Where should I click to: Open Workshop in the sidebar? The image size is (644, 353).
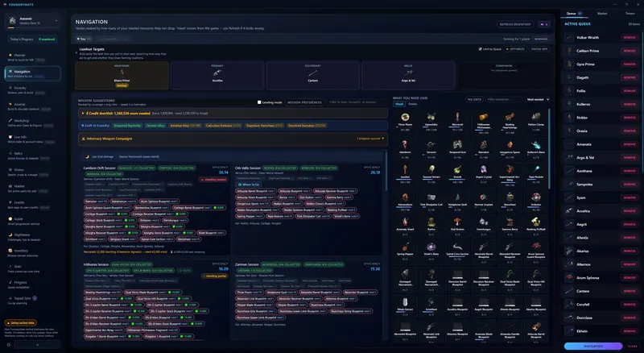[32, 123]
